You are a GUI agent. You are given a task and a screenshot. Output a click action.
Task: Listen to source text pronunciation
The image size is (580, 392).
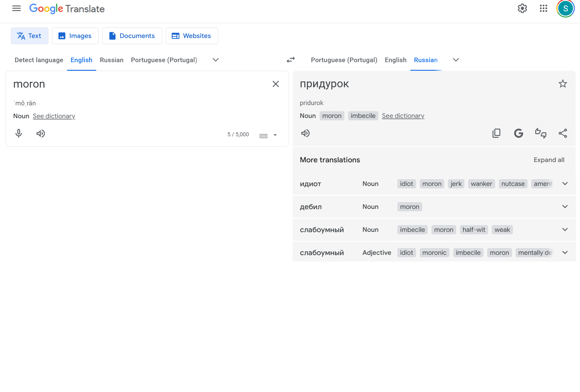[x=40, y=134]
